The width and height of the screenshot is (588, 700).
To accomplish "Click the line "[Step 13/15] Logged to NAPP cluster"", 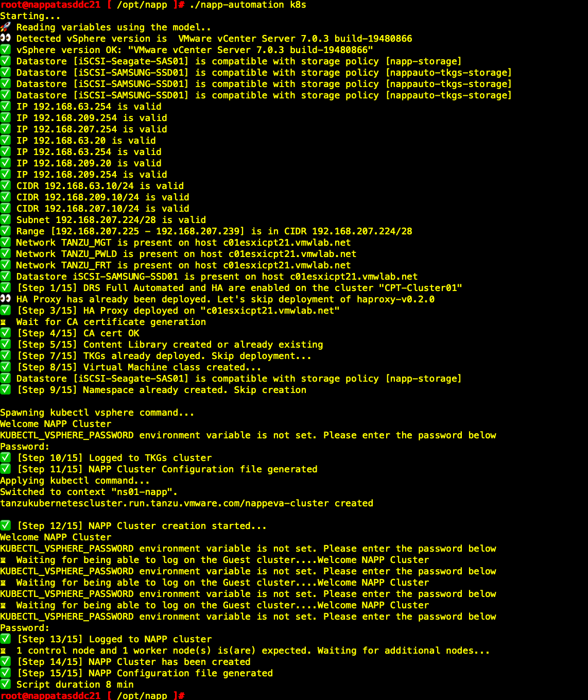I will tap(114, 639).
